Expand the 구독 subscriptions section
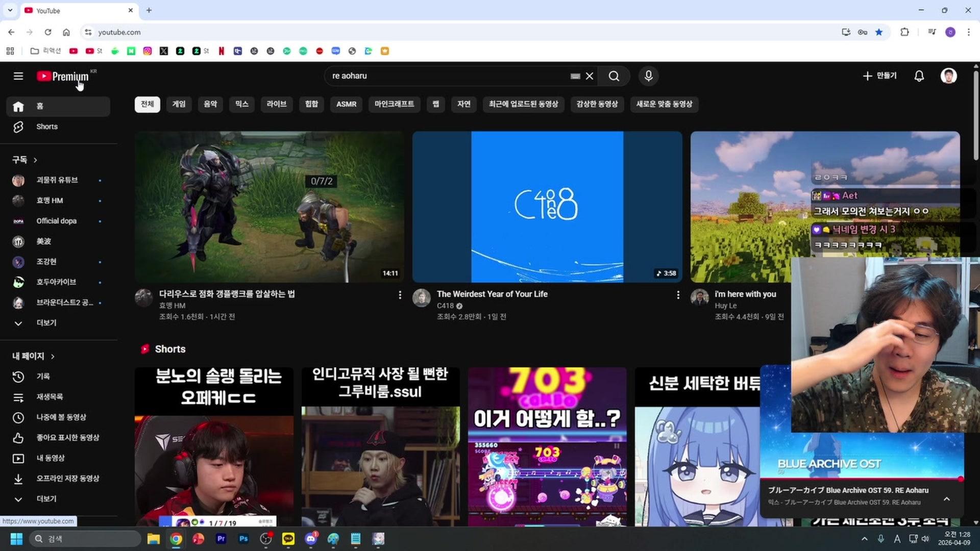This screenshot has width=980, height=551. tap(24, 160)
